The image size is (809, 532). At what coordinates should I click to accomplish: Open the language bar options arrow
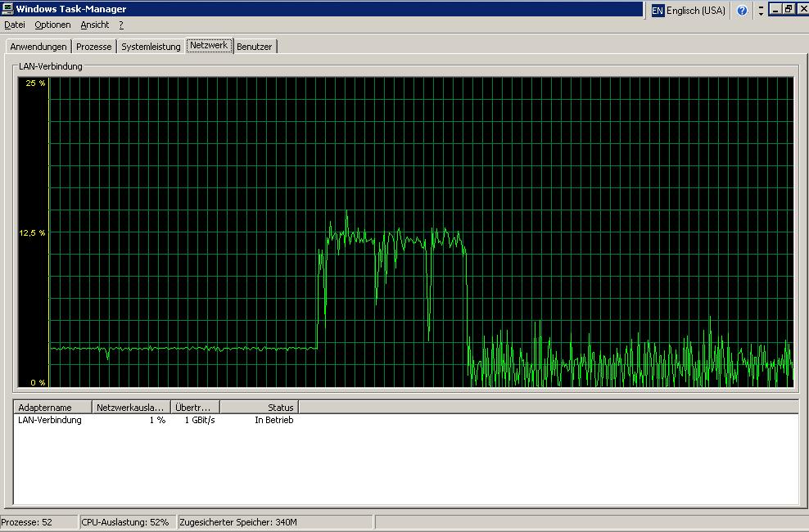pyautogui.click(x=761, y=11)
